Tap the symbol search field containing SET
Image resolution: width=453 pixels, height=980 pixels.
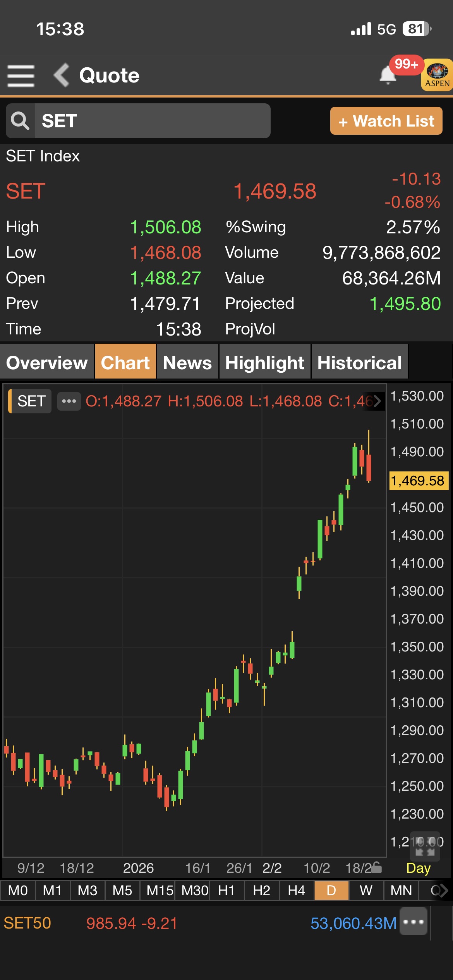[x=152, y=121]
